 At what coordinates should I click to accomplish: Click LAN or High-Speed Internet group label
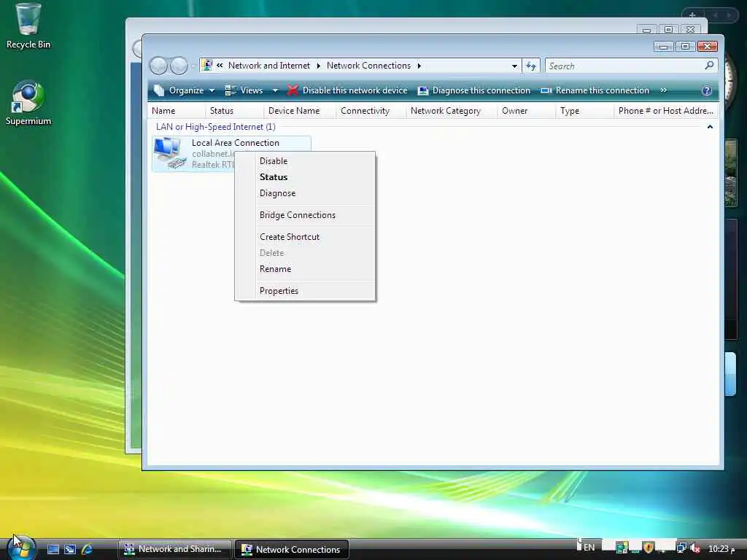pyautogui.click(x=216, y=127)
